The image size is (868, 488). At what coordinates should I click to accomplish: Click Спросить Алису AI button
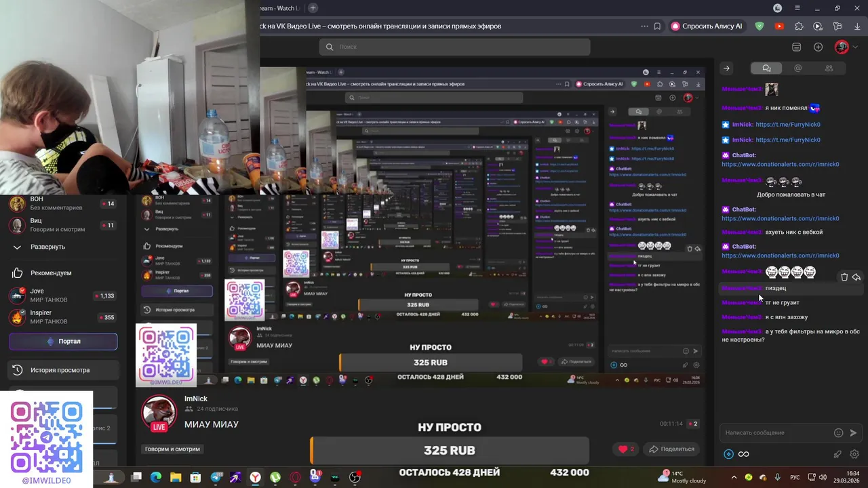pyautogui.click(x=707, y=26)
